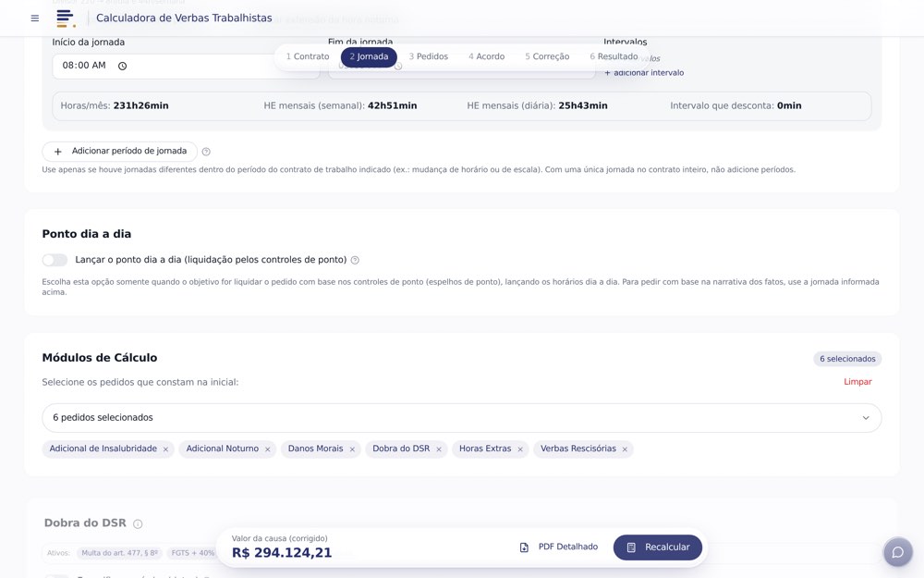The height and width of the screenshot is (578, 924).
Task: Click Calculadora de Verbas Trabalhistas title
Action: 184,18
